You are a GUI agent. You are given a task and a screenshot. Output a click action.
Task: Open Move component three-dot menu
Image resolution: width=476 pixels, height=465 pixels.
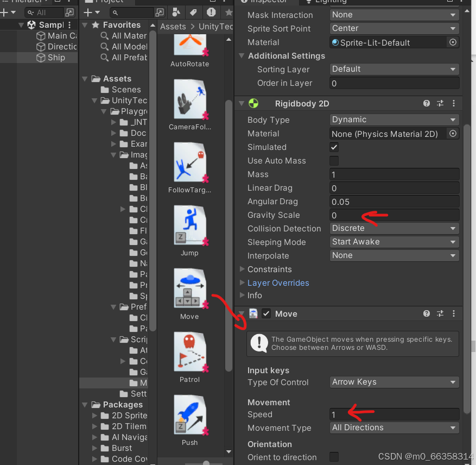[x=454, y=313]
